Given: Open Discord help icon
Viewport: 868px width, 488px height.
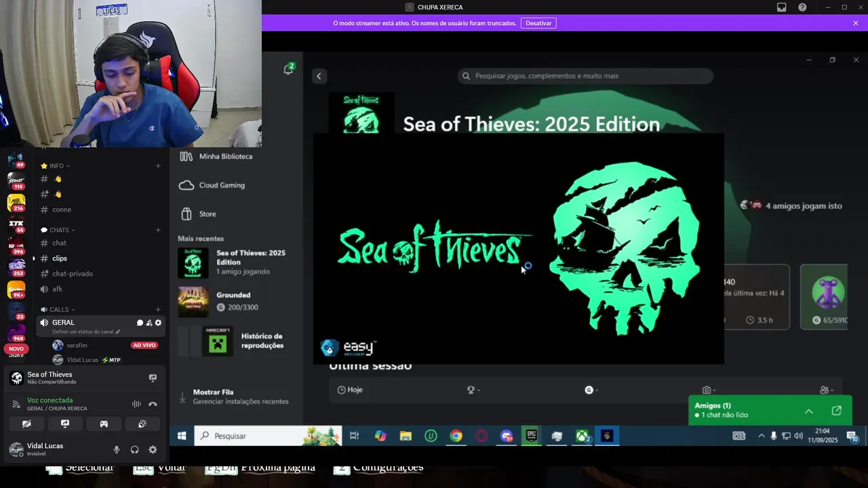Looking at the screenshot, I should 802,7.
